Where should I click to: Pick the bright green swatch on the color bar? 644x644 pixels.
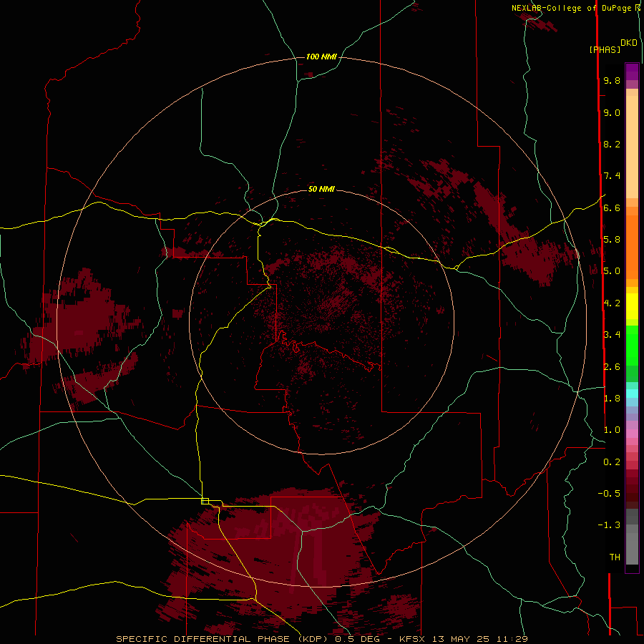coord(632,346)
